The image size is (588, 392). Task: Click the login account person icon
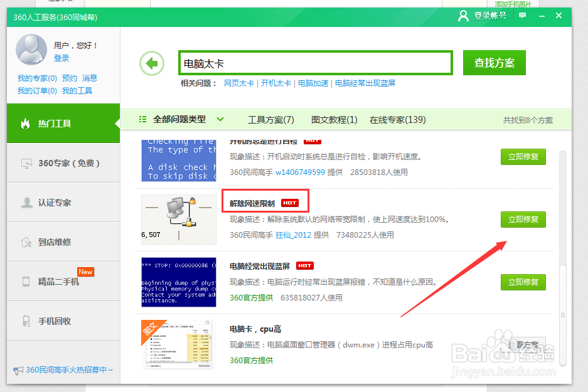464,16
